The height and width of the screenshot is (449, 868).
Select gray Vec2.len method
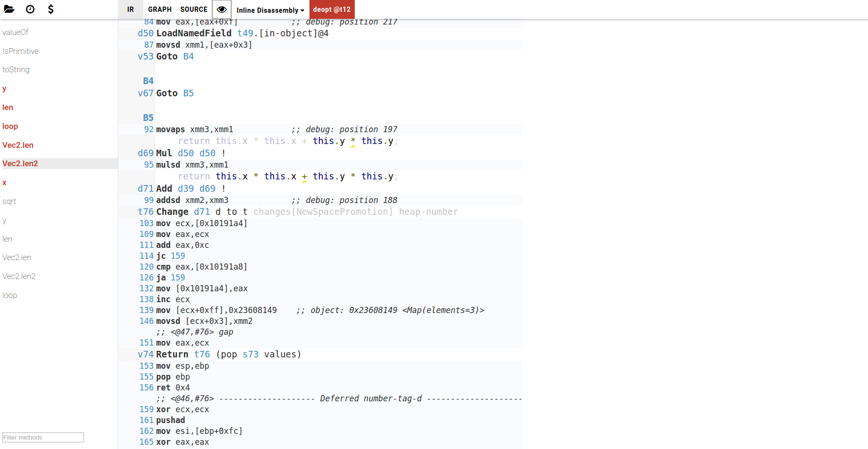click(17, 257)
